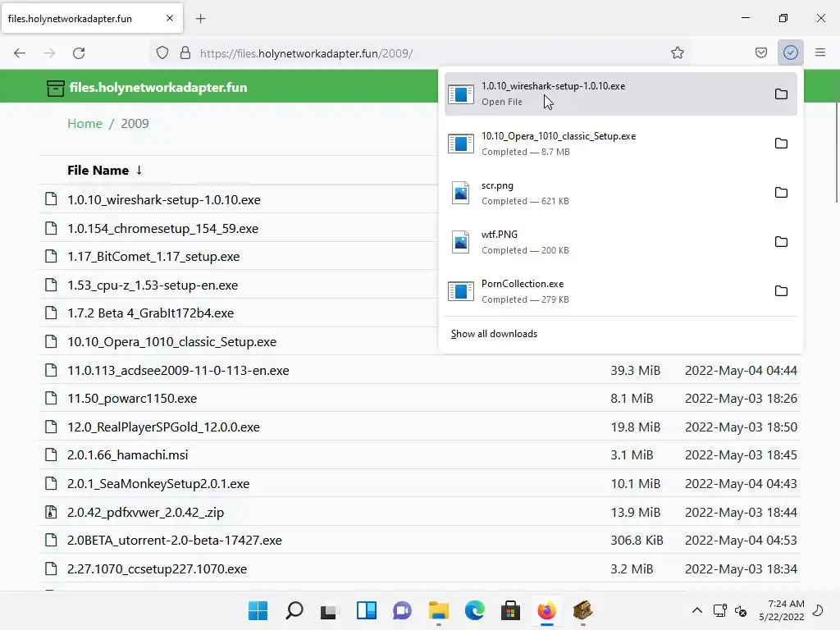Open a new browser tab
840x630 pixels.
pos(200,19)
